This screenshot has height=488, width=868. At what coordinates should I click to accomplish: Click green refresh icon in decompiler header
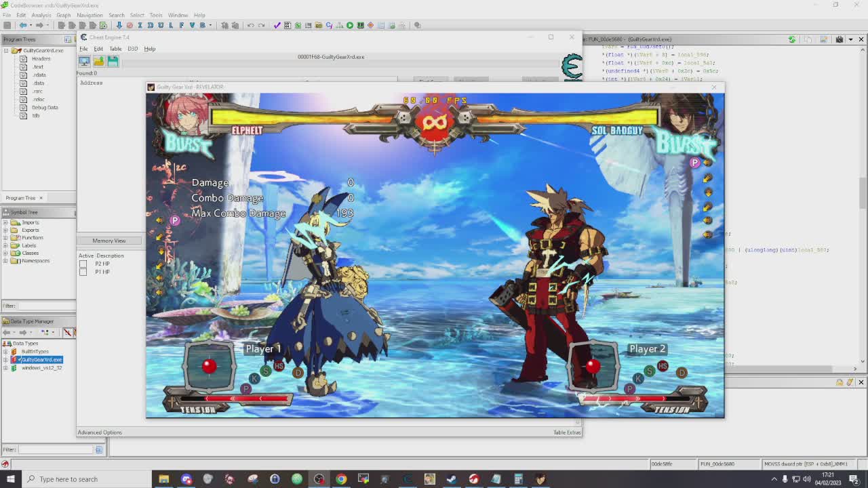coord(791,39)
